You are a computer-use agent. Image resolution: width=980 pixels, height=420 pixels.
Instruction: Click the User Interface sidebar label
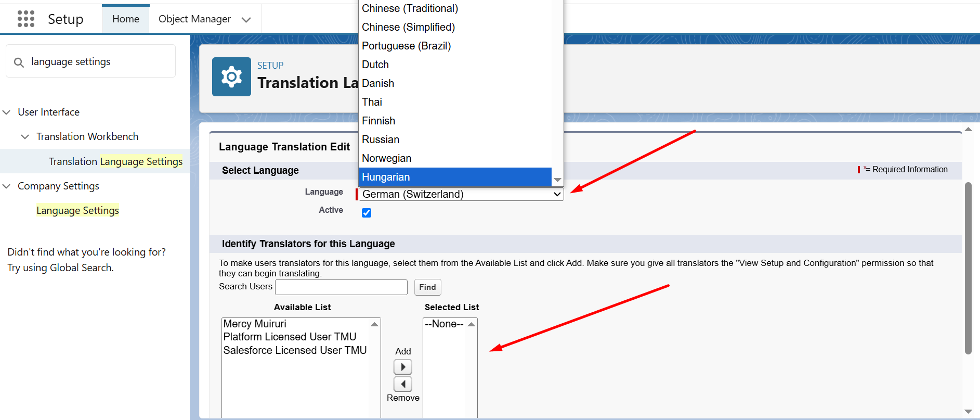coord(48,112)
